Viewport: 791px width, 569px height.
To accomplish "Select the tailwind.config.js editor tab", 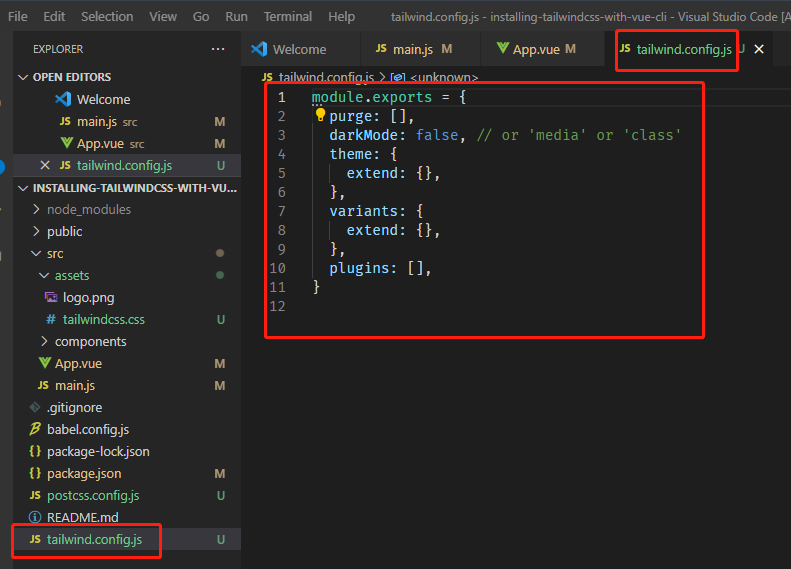I will [x=684, y=49].
